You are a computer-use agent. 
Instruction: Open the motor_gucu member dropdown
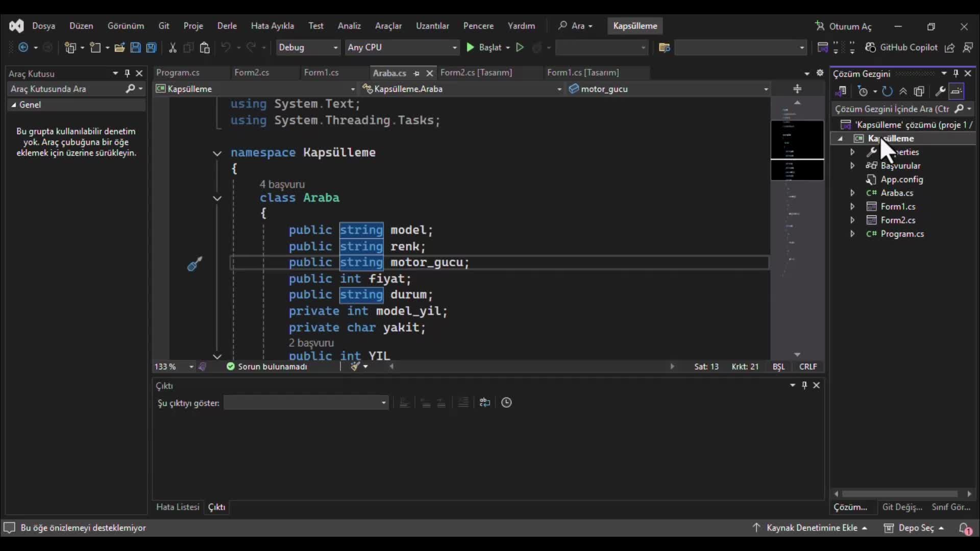tap(669, 89)
